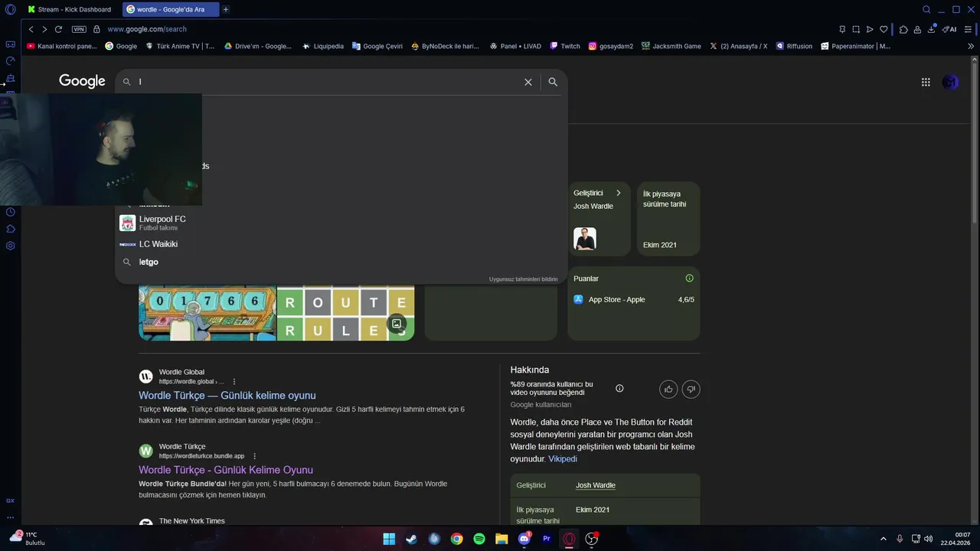The width and height of the screenshot is (980, 551).
Task: Open Puanlar info circle icon
Action: click(x=689, y=279)
